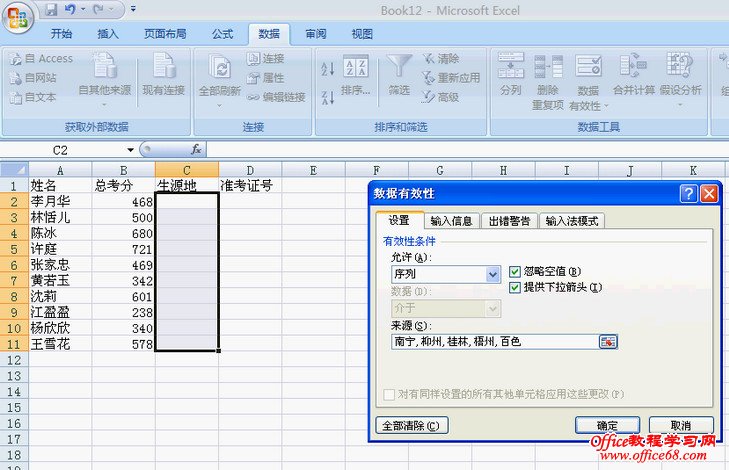Select the 总考分 header cell

[x=123, y=185]
